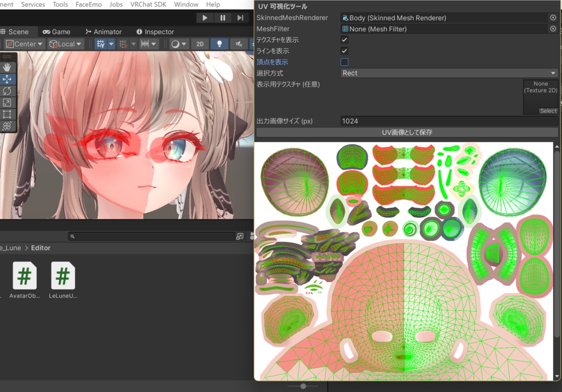
Task: Open the Jobs menu
Action: tap(116, 4)
